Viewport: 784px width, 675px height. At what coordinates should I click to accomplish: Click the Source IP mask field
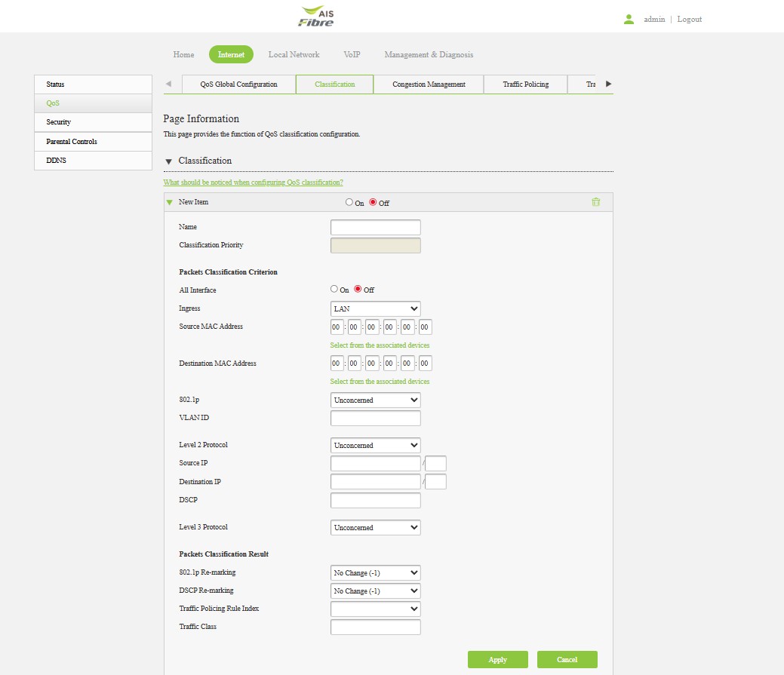point(435,463)
